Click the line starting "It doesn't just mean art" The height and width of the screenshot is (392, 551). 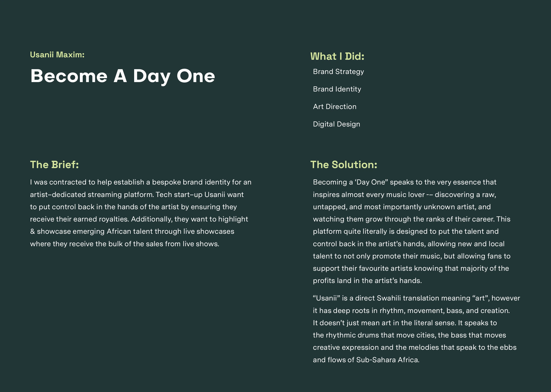coord(405,323)
